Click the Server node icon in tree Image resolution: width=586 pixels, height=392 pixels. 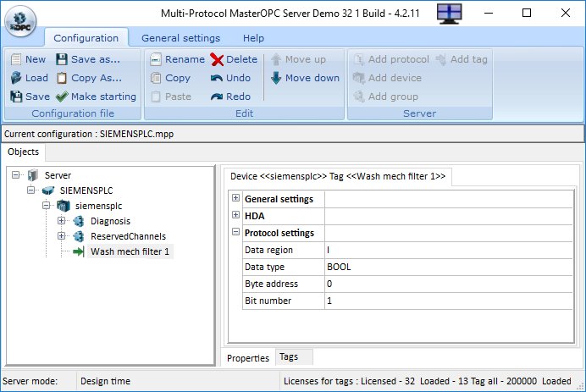(33, 175)
